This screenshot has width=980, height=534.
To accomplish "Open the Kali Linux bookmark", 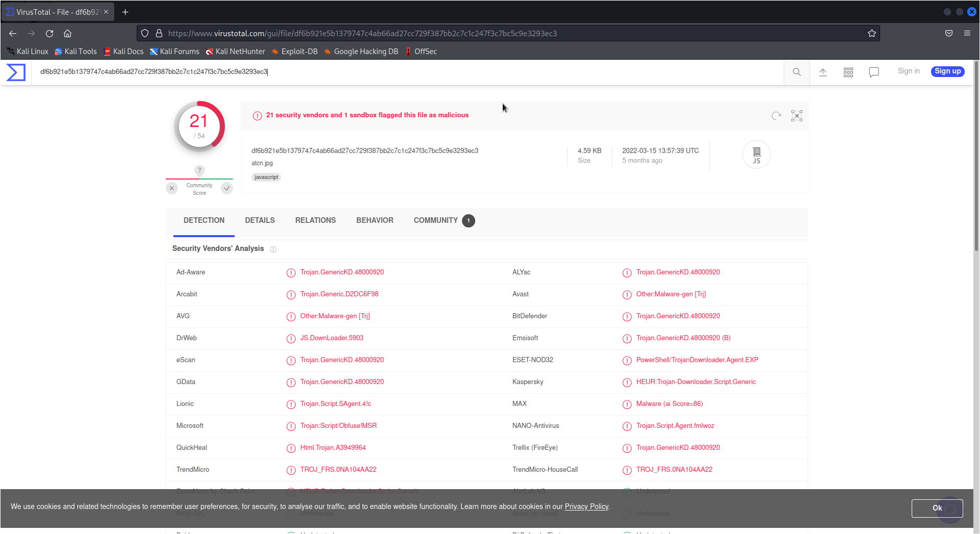I will point(28,52).
